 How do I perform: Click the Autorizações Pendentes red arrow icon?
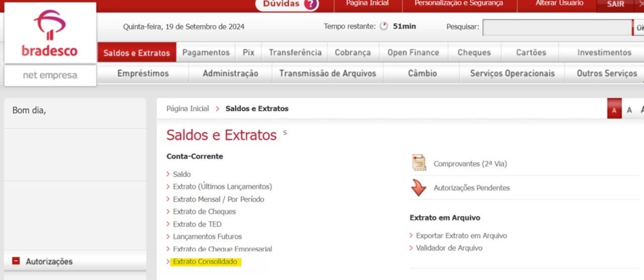[x=419, y=188]
